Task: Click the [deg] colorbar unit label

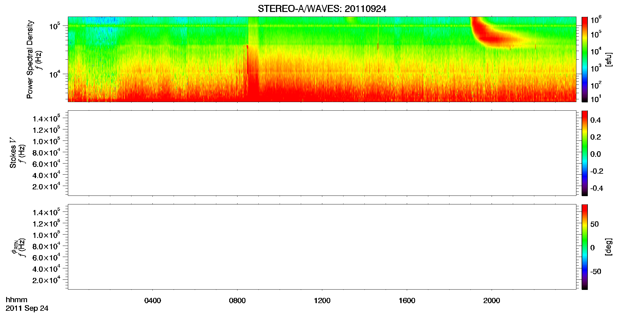Action: tap(609, 247)
